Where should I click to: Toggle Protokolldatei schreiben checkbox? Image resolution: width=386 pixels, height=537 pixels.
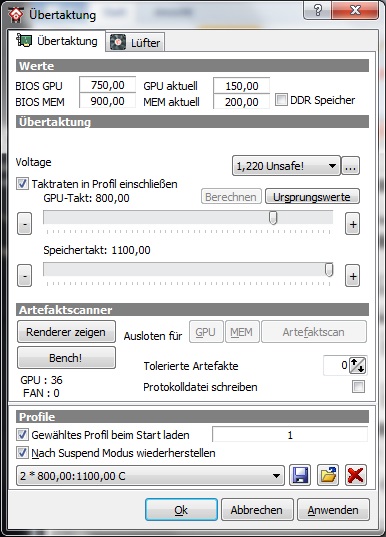[x=358, y=387]
